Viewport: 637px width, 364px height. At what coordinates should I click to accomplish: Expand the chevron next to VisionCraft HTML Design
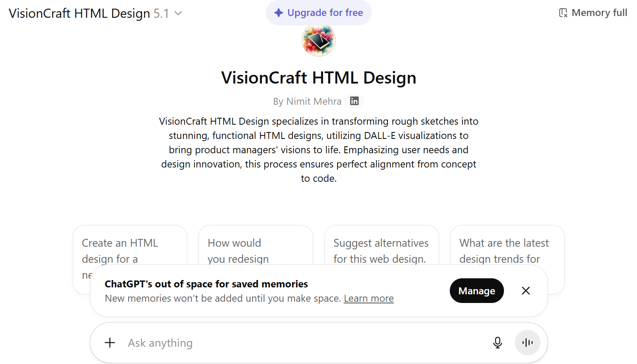(178, 13)
